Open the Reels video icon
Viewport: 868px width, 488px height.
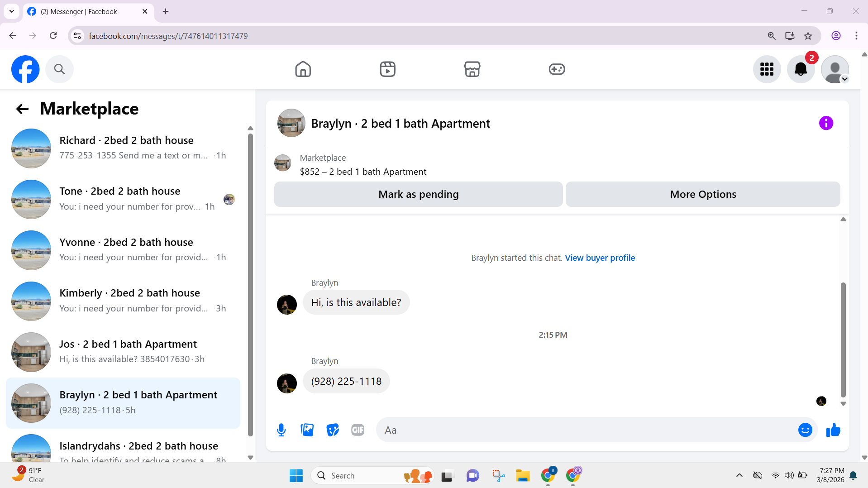(387, 69)
